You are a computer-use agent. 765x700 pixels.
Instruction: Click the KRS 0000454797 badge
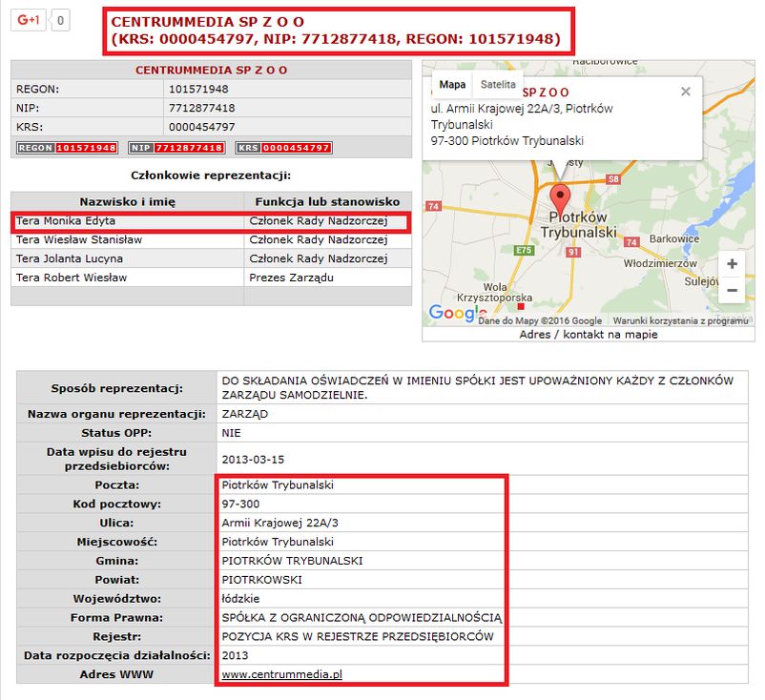click(x=284, y=148)
